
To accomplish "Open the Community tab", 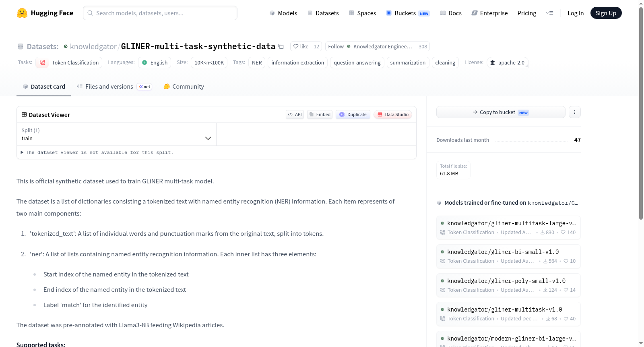I will point(184,86).
